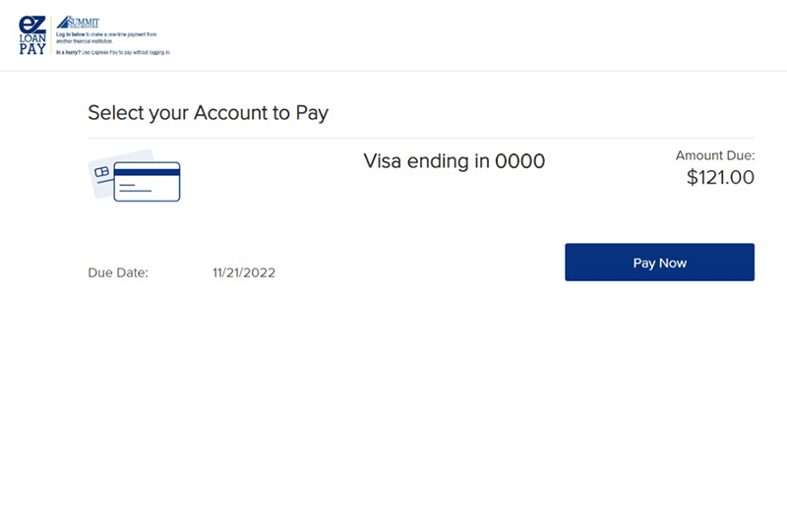Viewport: 787px width, 532px height.
Task: Click the large 'ez' lettering in the logo
Action: click(x=32, y=25)
